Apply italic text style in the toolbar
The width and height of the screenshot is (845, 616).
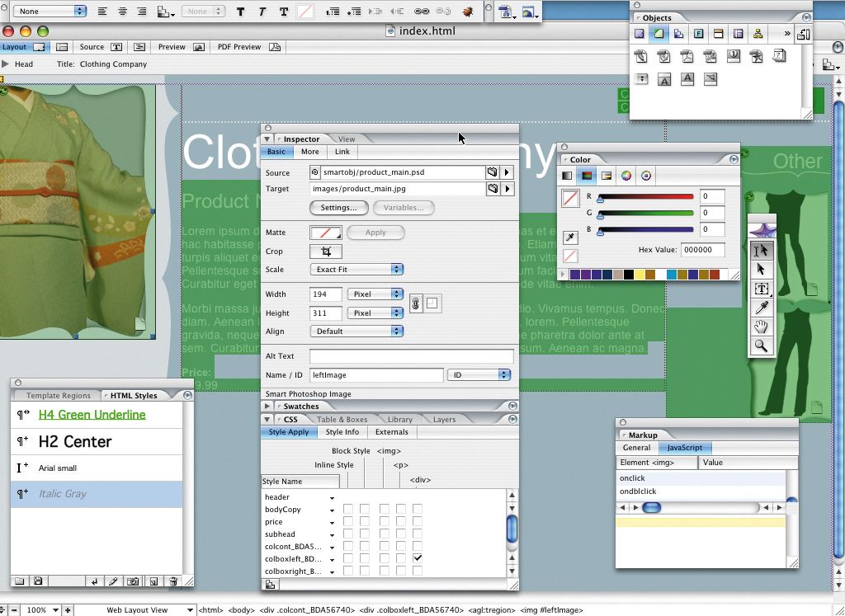point(262,12)
